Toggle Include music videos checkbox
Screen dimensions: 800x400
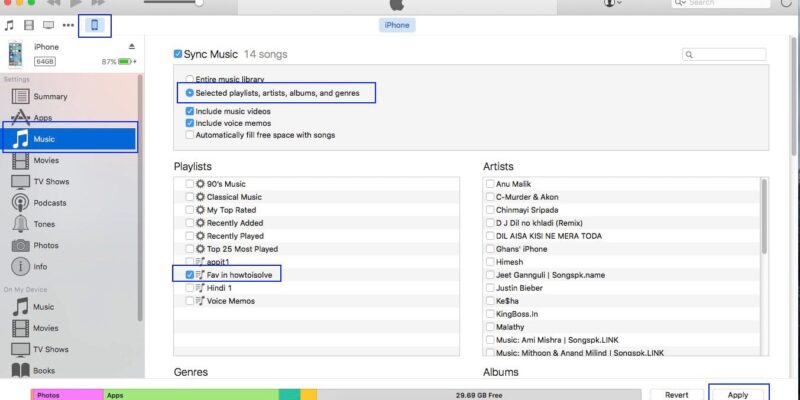190,111
